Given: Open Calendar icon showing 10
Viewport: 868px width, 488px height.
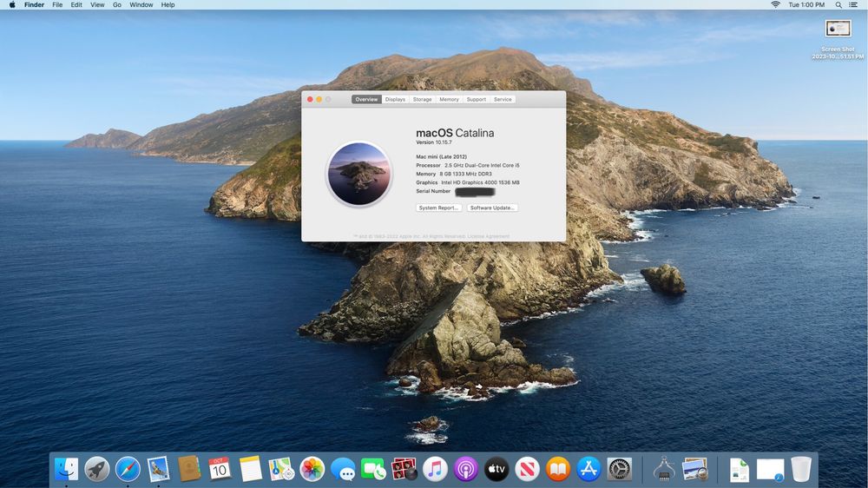Looking at the screenshot, I should (220, 469).
